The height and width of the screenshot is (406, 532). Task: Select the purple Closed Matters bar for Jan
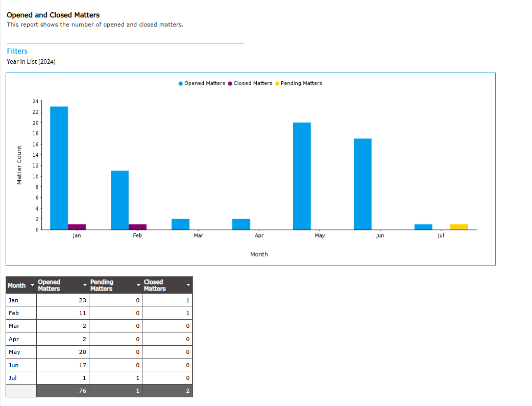click(x=77, y=227)
